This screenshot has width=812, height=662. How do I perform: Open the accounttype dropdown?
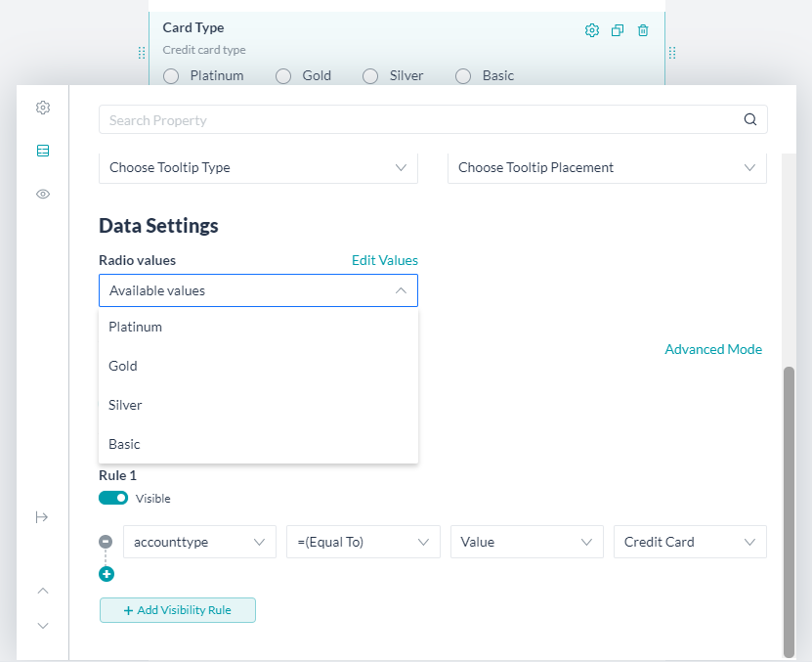(x=200, y=542)
